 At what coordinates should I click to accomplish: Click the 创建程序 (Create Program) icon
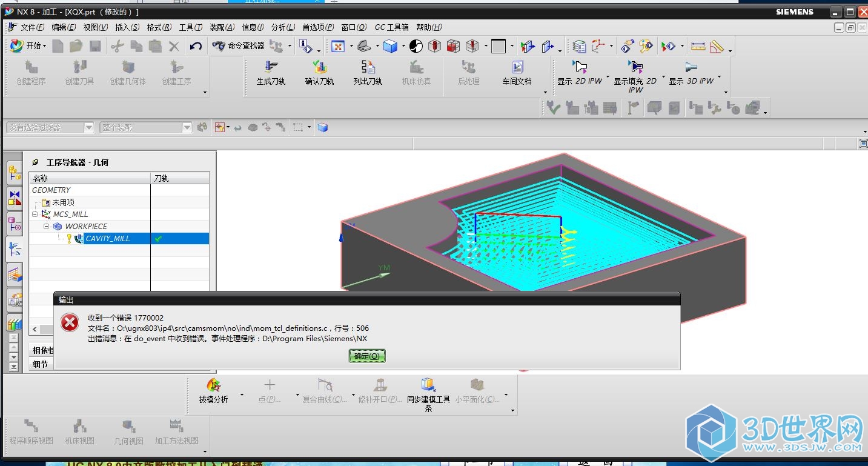click(31, 73)
